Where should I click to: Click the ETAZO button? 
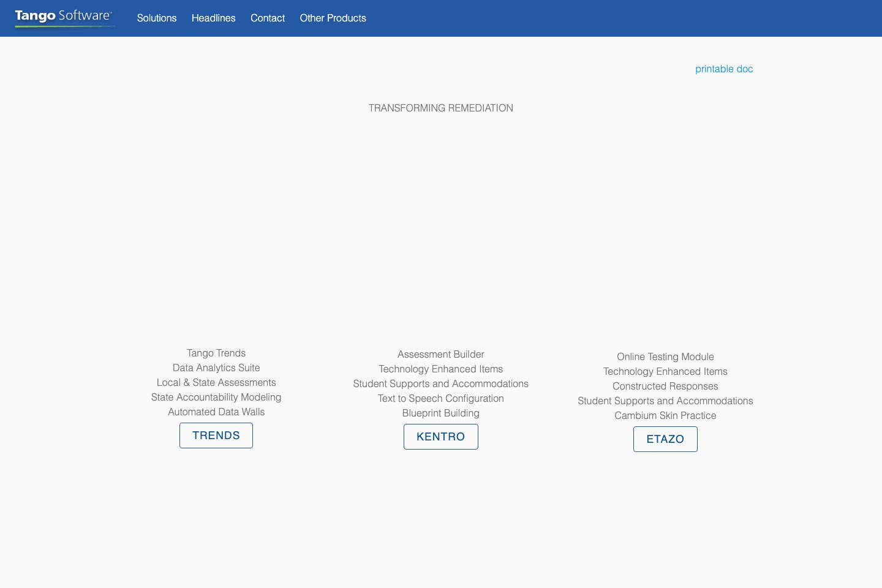[x=665, y=439]
